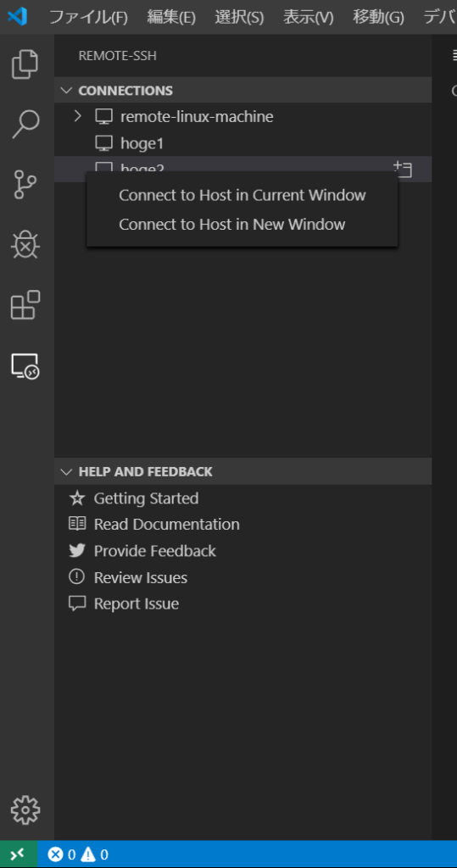Open the Source Control view icon
The width and height of the screenshot is (457, 868).
point(25,184)
